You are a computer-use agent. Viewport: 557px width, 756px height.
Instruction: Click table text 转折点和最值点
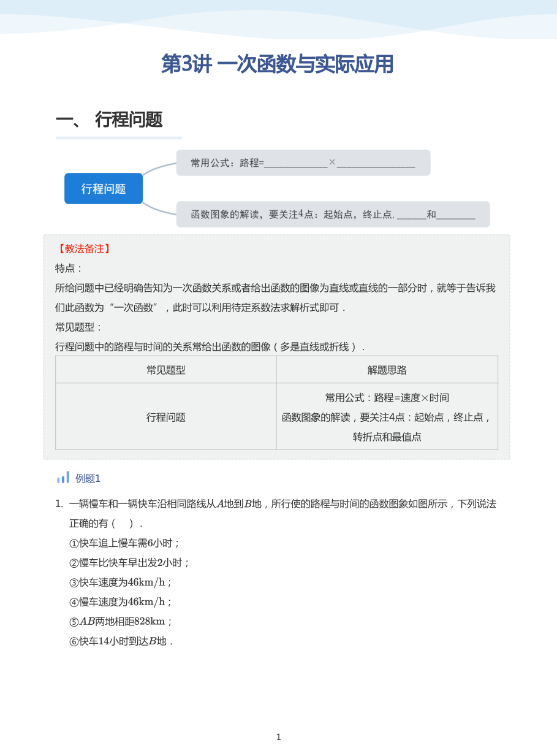tap(387, 437)
